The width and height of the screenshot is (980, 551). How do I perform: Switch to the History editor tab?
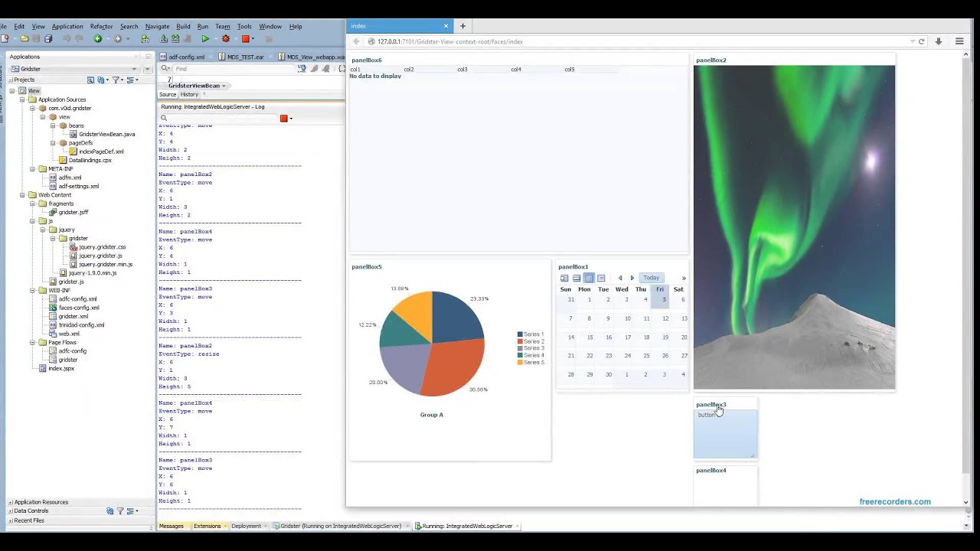point(189,94)
